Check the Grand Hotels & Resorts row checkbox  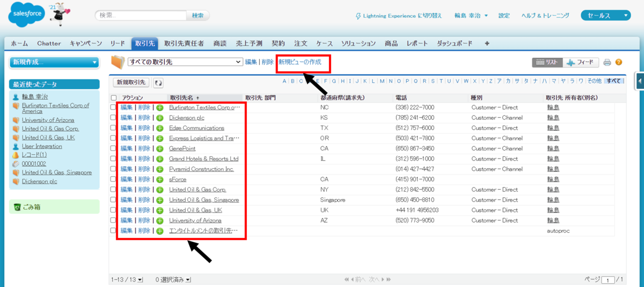(113, 159)
